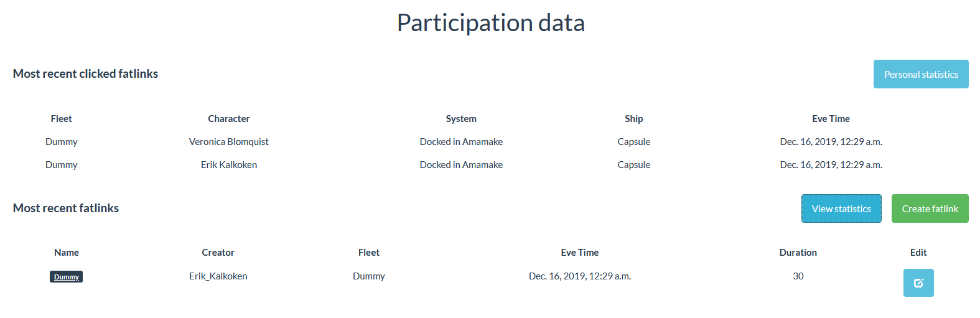Image resolution: width=980 pixels, height=318 pixels.
Task: Click the Creator column header
Action: (x=218, y=253)
